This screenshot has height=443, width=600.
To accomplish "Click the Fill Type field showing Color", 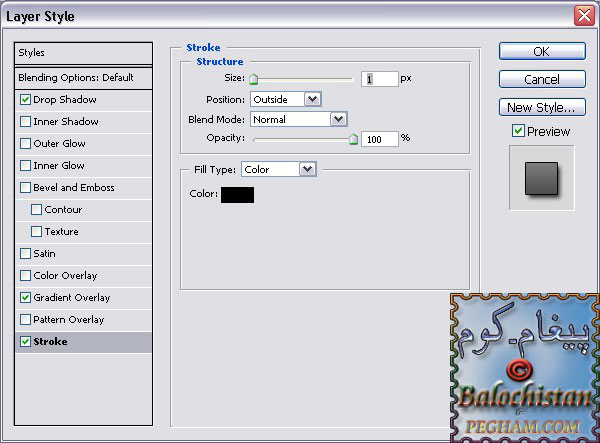I will point(271,169).
